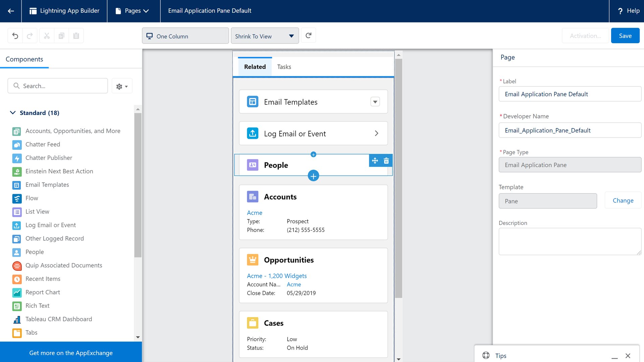
Task: Click the undo arrow icon in toolbar
Action: pos(15,35)
